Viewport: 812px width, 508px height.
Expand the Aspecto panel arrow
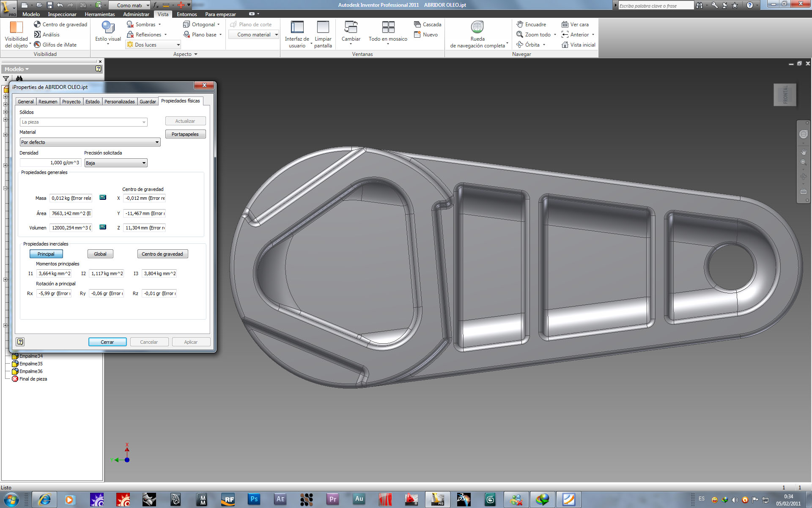coord(196,54)
